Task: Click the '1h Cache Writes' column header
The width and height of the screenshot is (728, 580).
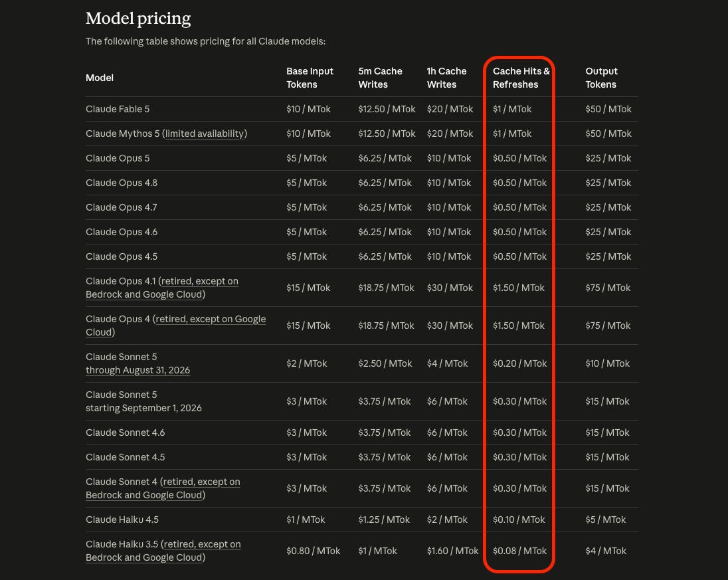Action: point(446,78)
